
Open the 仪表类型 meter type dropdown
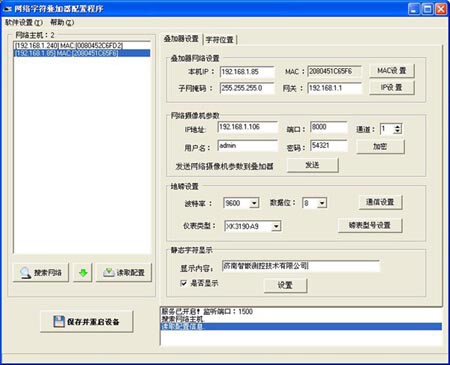276,226
